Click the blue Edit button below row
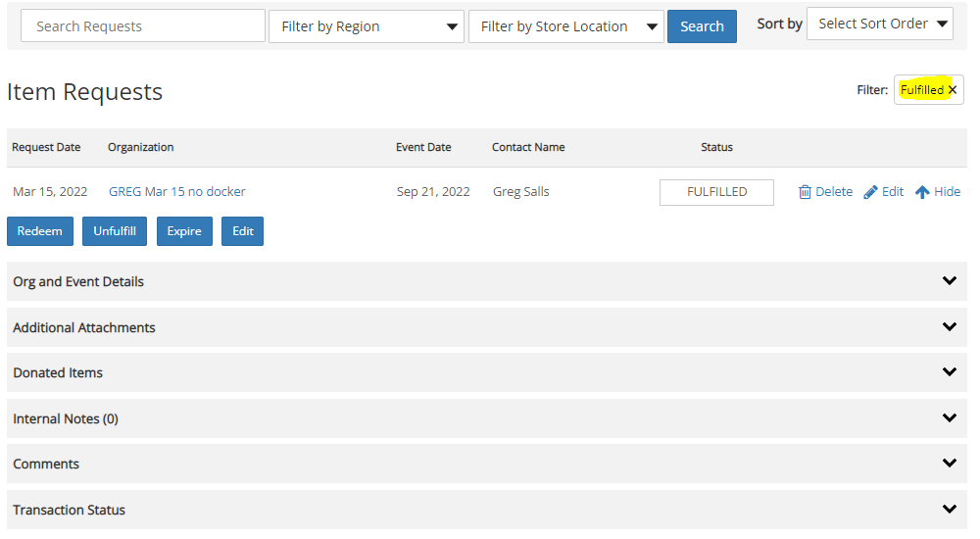Viewport: 980px width, 539px height. click(x=242, y=231)
